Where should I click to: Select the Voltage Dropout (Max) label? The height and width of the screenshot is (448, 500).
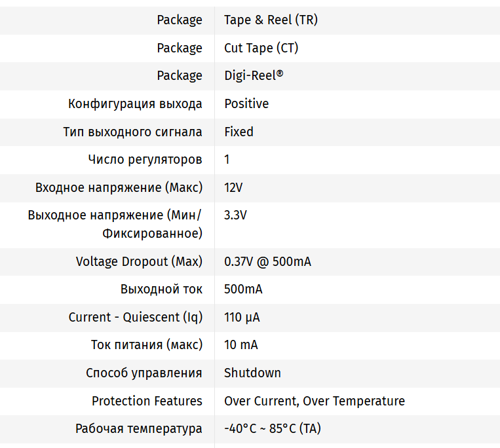coord(139,261)
